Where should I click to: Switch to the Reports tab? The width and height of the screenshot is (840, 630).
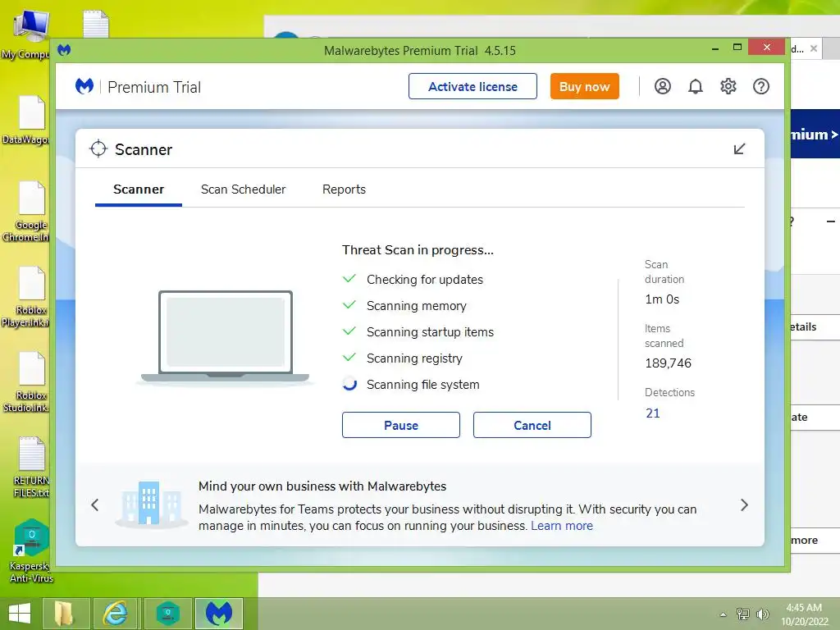pos(344,189)
